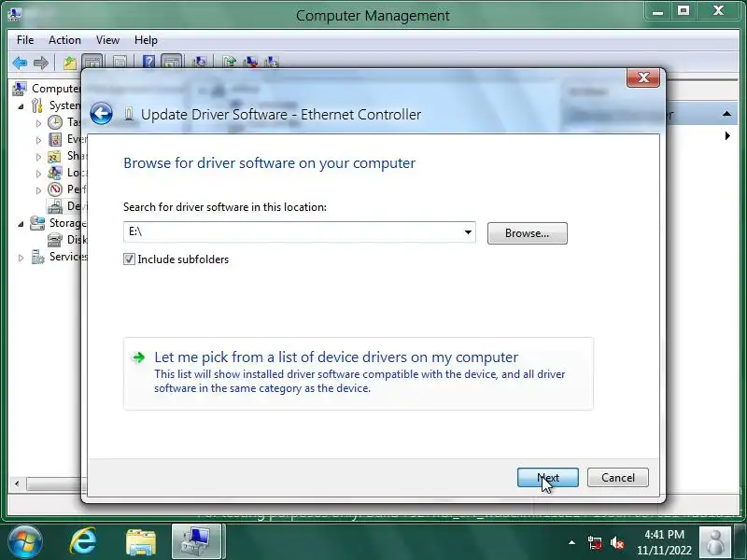Screen dimensions: 747x560
Task: Select the Local Users and Groups icon
Action: coord(55,173)
